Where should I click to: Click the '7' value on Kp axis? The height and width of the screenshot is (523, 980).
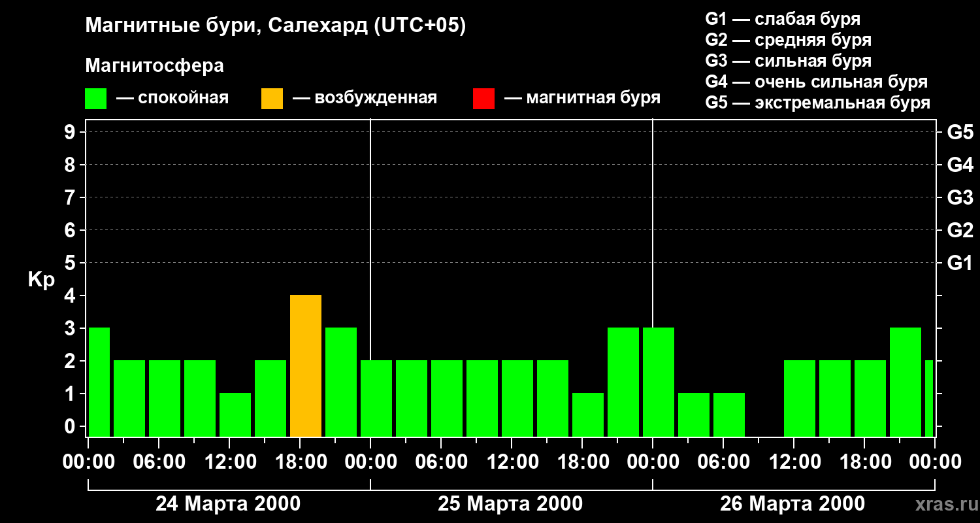click(x=71, y=197)
